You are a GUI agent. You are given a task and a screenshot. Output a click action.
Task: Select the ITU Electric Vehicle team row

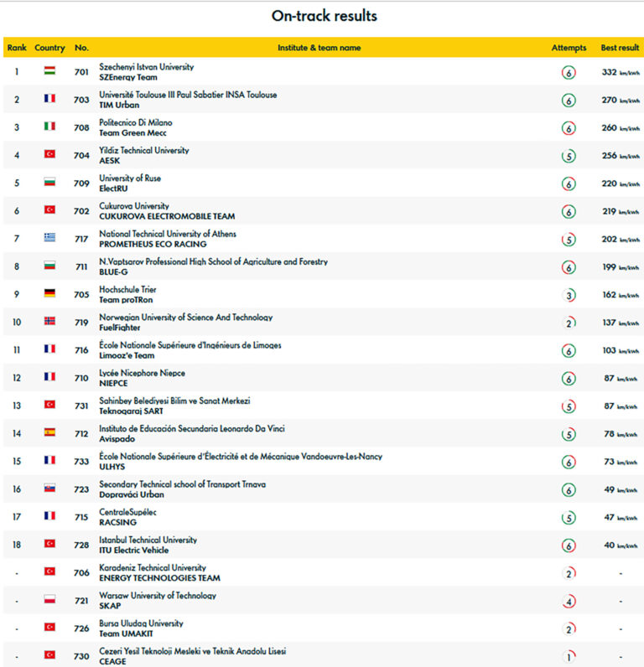pos(324,545)
